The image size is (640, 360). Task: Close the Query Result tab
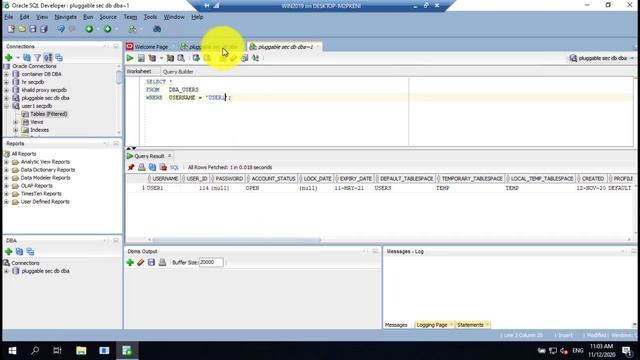coord(169,156)
